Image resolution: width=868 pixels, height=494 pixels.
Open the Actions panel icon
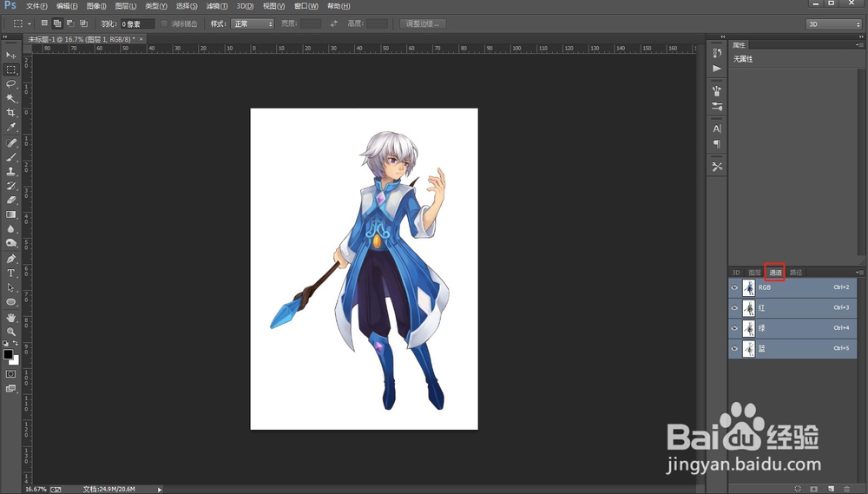[x=717, y=69]
